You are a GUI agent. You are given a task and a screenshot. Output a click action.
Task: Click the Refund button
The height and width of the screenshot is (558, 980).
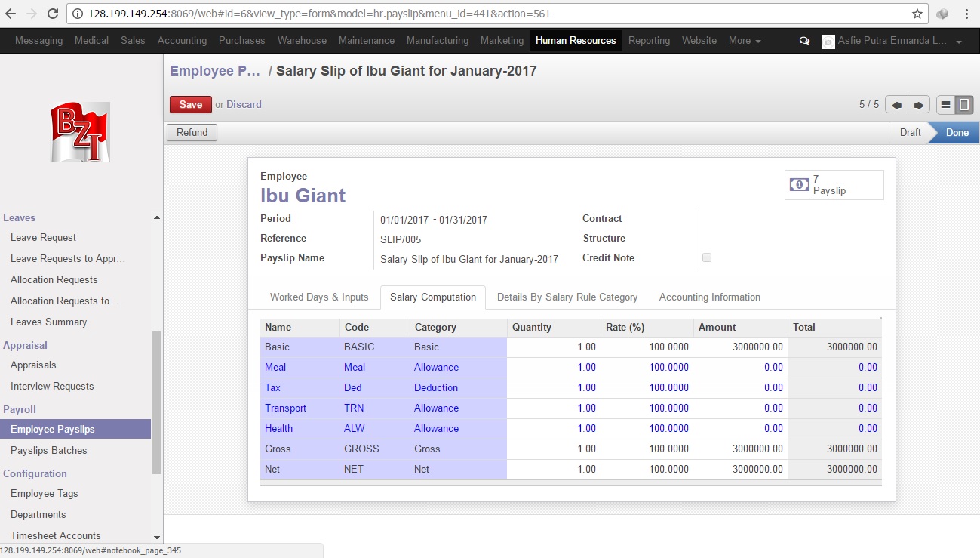coord(192,132)
